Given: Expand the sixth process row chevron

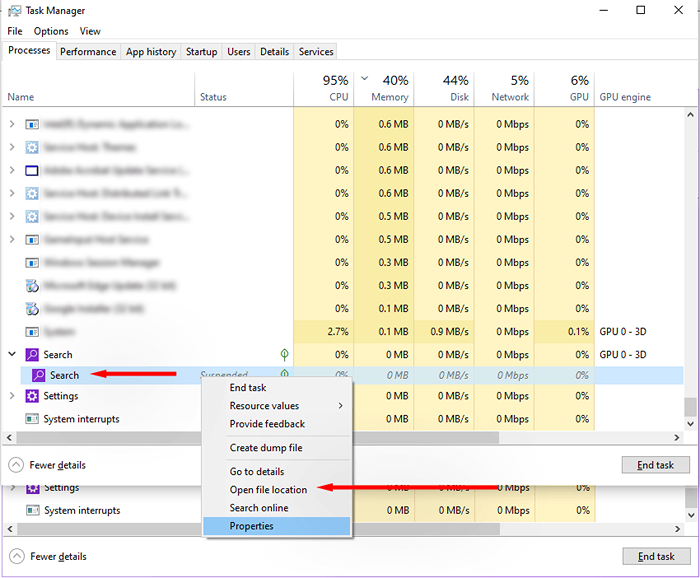Looking at the screenshot, I should (x=12, y=240).
